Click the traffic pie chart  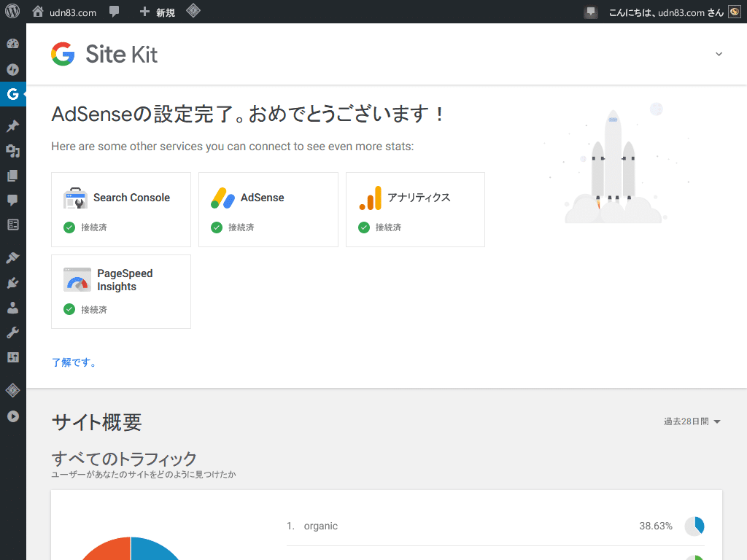point(131,548)
